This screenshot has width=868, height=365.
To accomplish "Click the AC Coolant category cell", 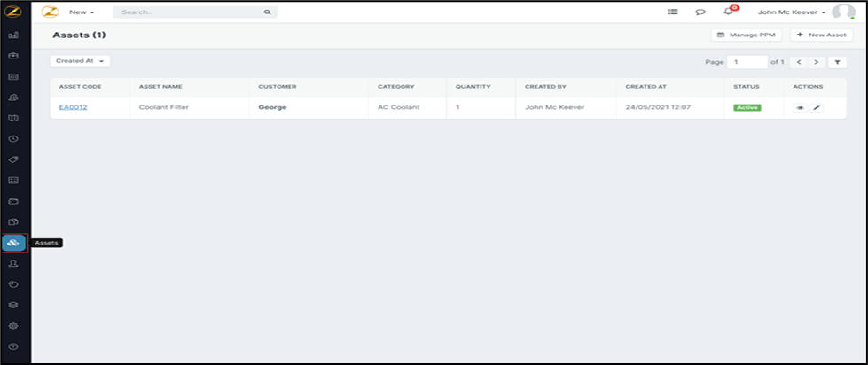I will [x=399, y=107].
